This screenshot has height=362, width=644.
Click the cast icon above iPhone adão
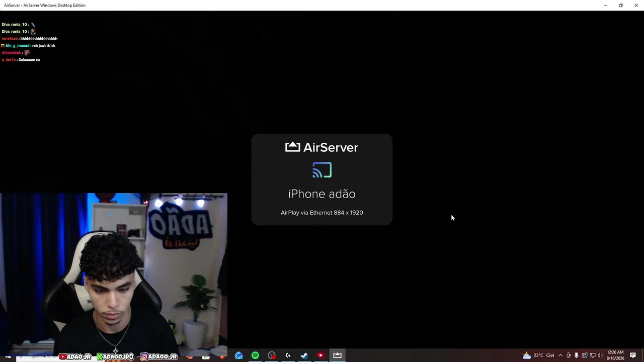point(322,170)
